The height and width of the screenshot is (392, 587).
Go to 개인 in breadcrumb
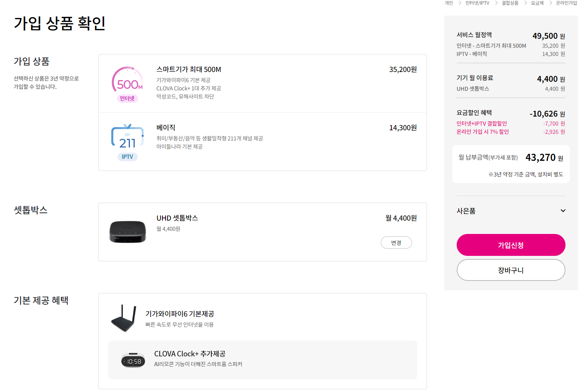click(448, 3)
